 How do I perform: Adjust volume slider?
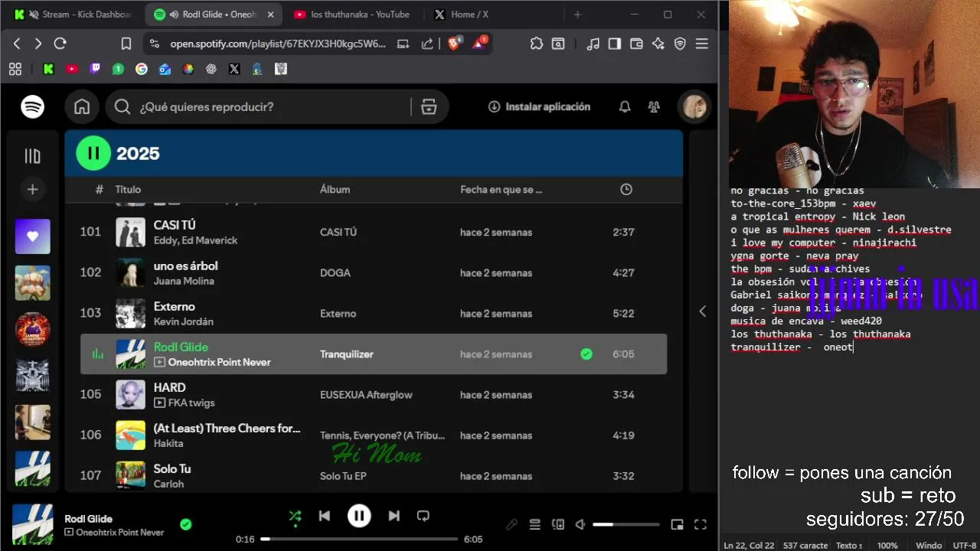[626, 524]
